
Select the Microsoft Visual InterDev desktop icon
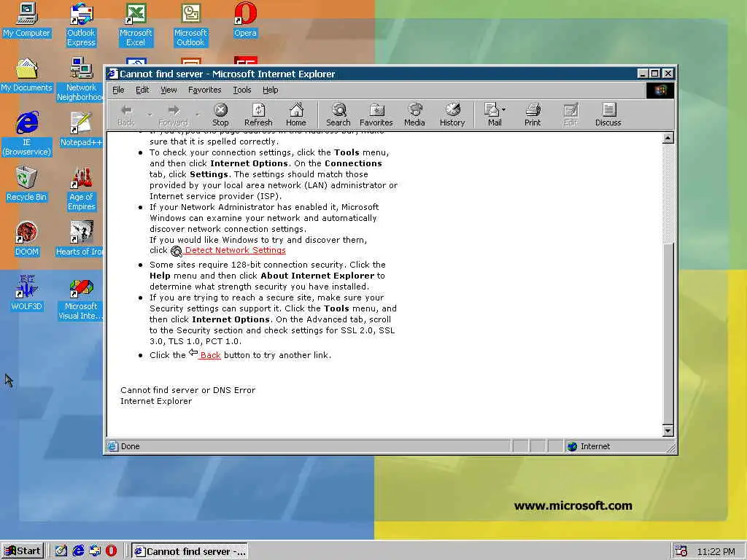[x=81, y=298]
